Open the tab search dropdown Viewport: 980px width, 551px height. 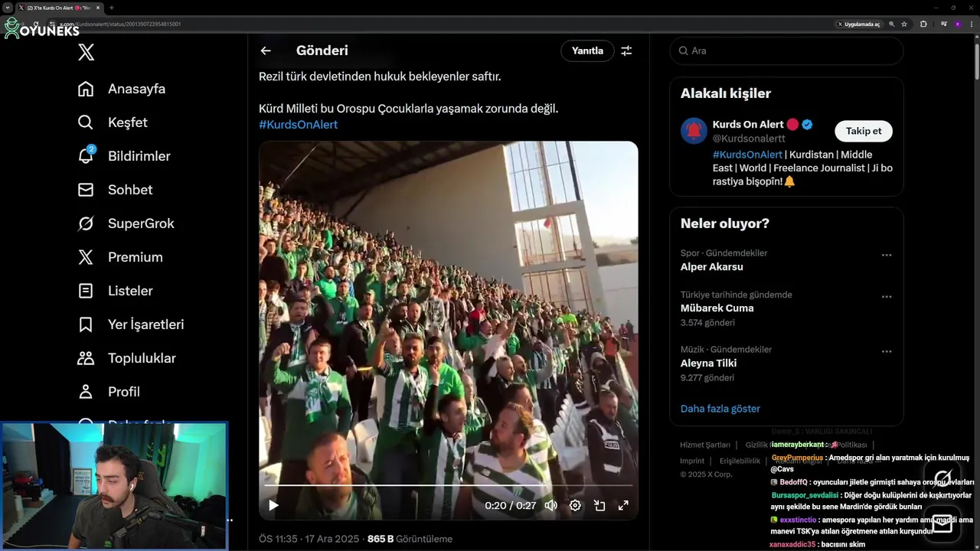(x=7, y=8)
